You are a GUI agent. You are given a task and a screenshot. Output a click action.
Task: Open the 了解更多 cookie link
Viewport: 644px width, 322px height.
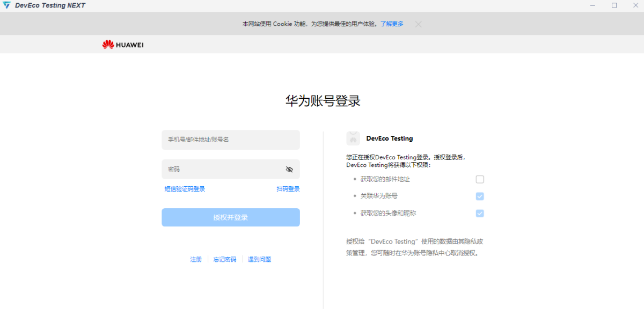(x=392, y=24)
